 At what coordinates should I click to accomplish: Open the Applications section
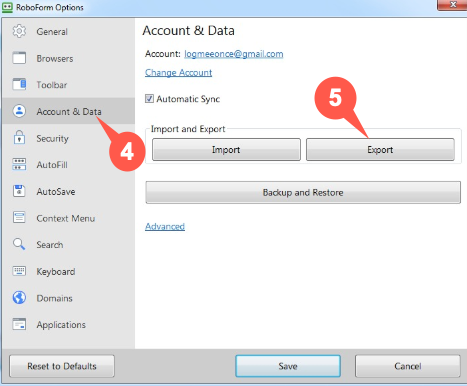tap(68, 325)
